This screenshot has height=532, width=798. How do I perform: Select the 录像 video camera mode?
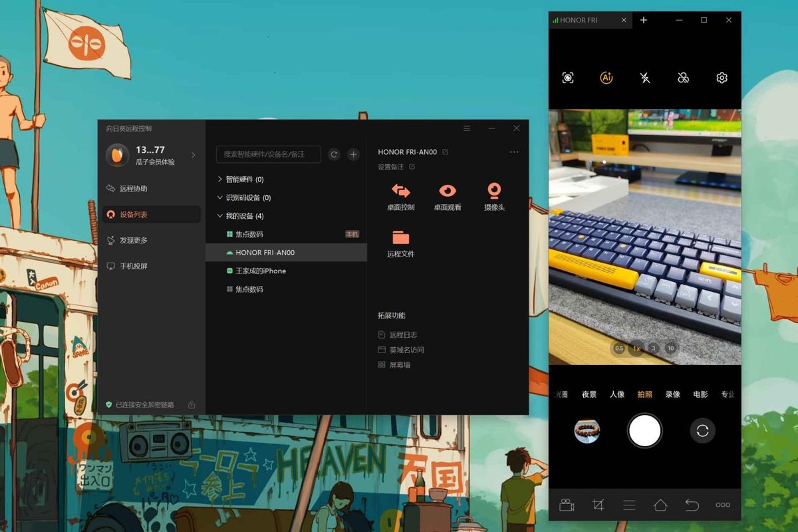click(x=672, y=394)
